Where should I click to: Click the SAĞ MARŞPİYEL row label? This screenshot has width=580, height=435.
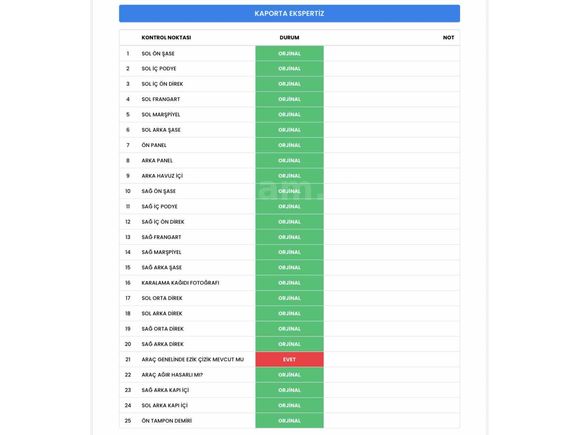pos(161,252)
